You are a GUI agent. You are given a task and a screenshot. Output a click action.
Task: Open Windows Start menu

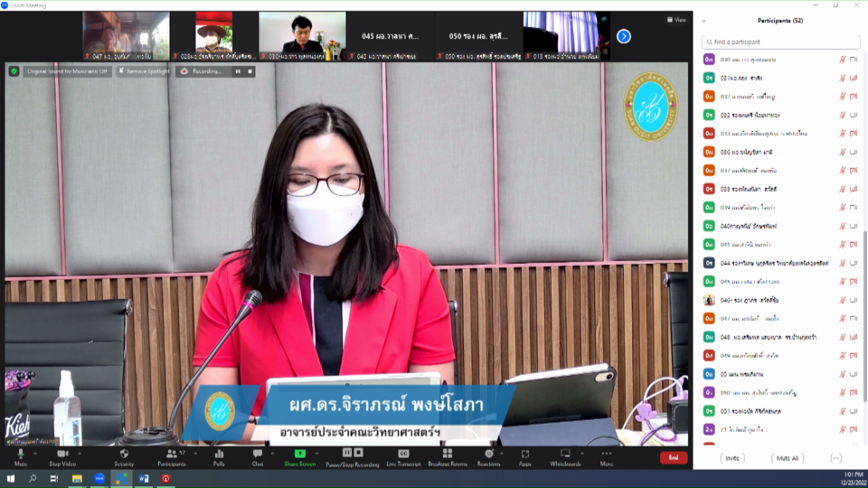tap(11, 479)
